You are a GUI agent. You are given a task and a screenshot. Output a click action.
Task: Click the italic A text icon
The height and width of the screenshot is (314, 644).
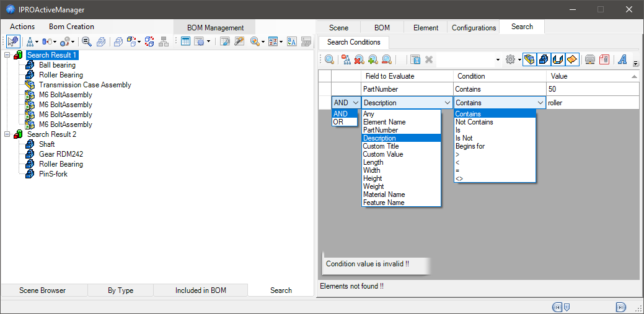[622, 59]
